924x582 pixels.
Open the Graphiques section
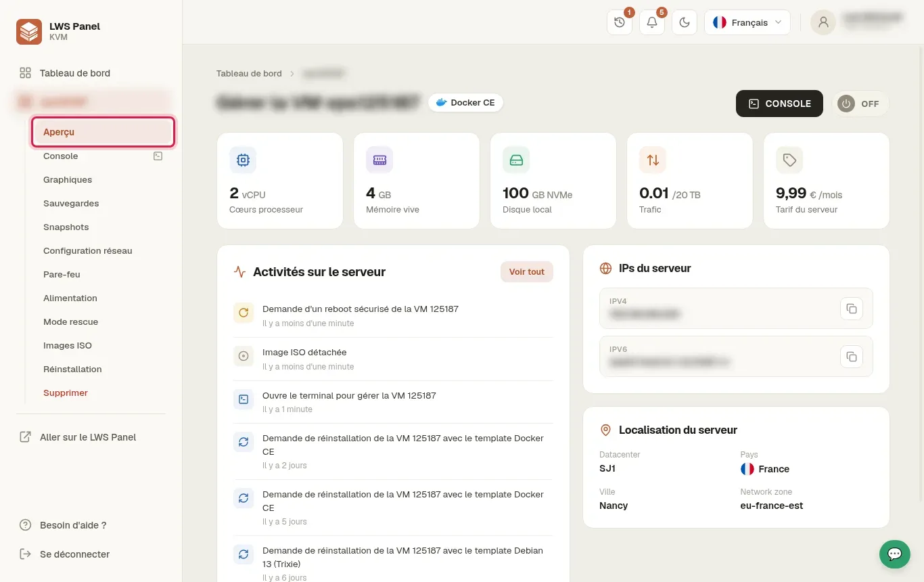(x=68, y=179)
